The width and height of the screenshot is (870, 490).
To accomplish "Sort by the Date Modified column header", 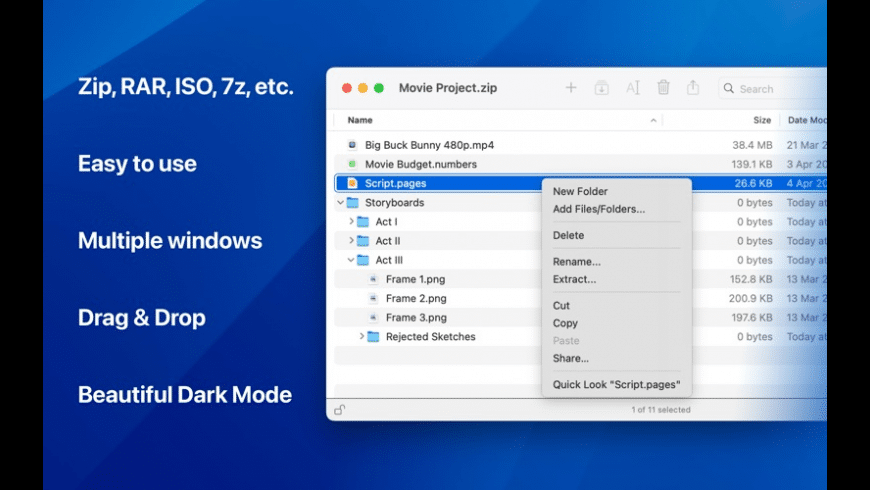I will point(807,120).
